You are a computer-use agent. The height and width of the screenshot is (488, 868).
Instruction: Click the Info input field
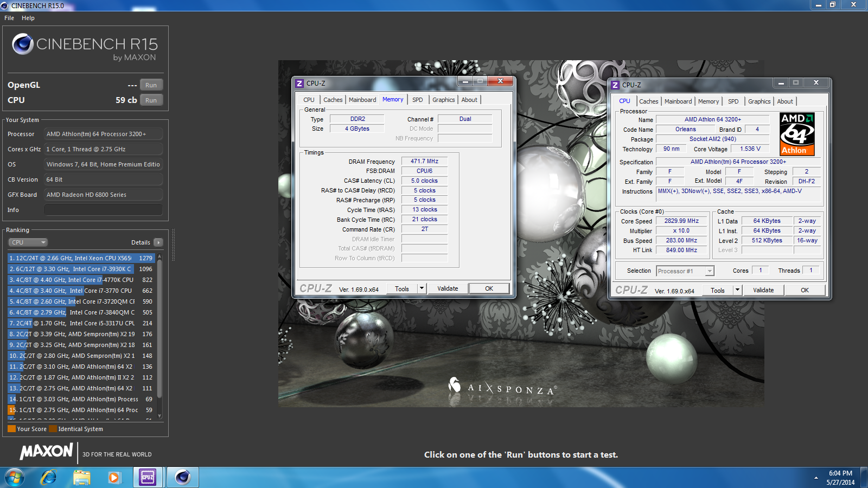(x=103, y=210)
